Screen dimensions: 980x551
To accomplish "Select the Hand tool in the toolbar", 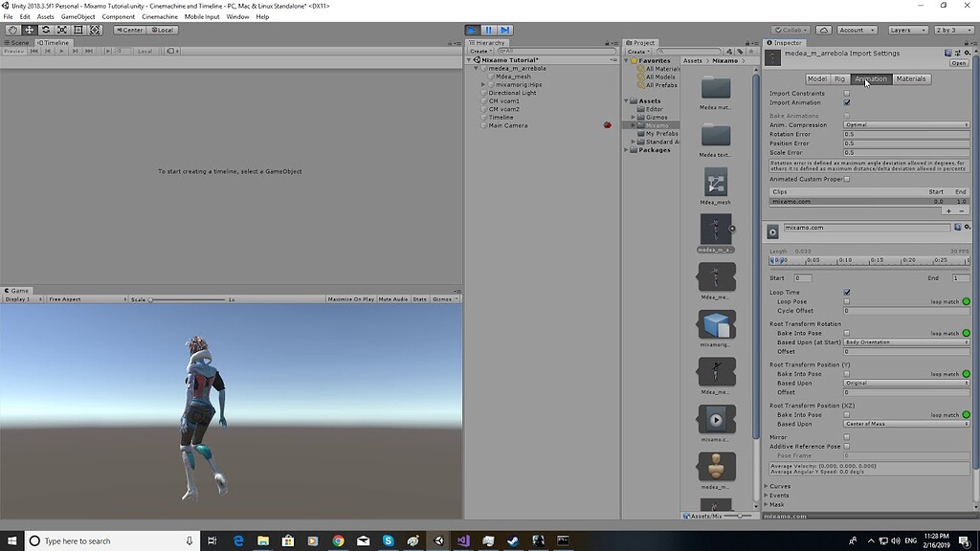I will pos(11,30).
